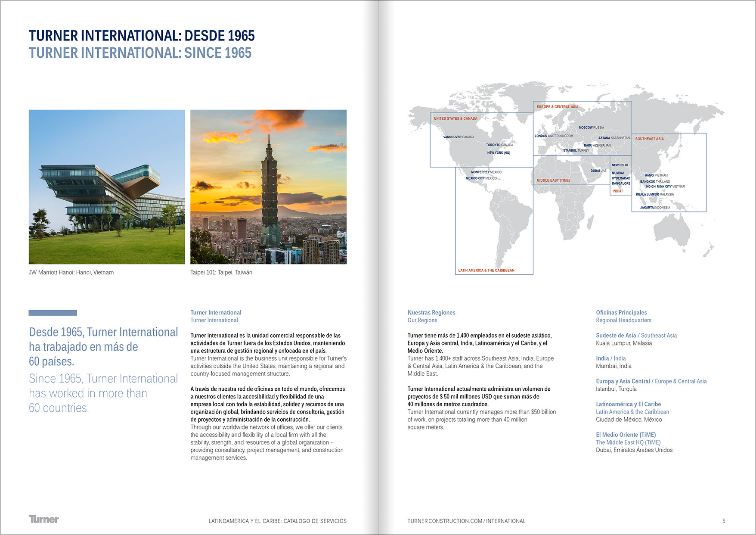Screen dimensions: 756x535
Task: Click the 'Regional Headquarters' subheading
Action: tap(623, 320)
